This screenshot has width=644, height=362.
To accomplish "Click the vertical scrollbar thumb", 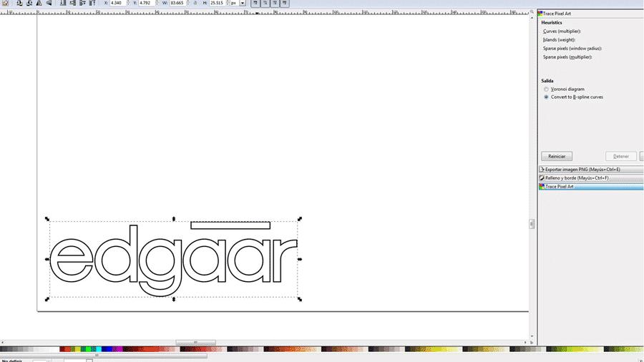I will [532, 224].
